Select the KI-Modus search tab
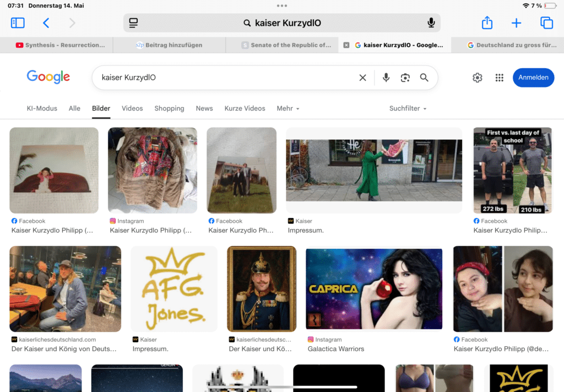The width and height of the screenshot is (564, 392). pyautogui.click(x=42, y=108)
